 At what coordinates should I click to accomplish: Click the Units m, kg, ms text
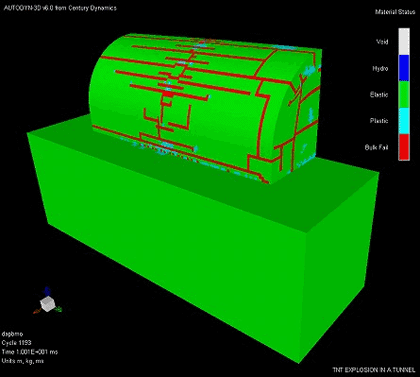coord(23,361)
